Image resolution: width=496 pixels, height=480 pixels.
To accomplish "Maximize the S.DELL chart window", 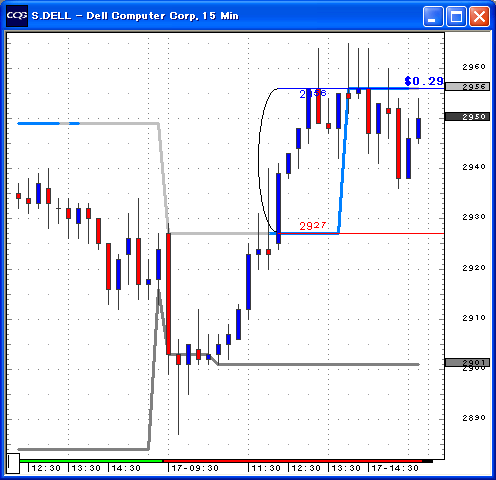I will point(456,16).
